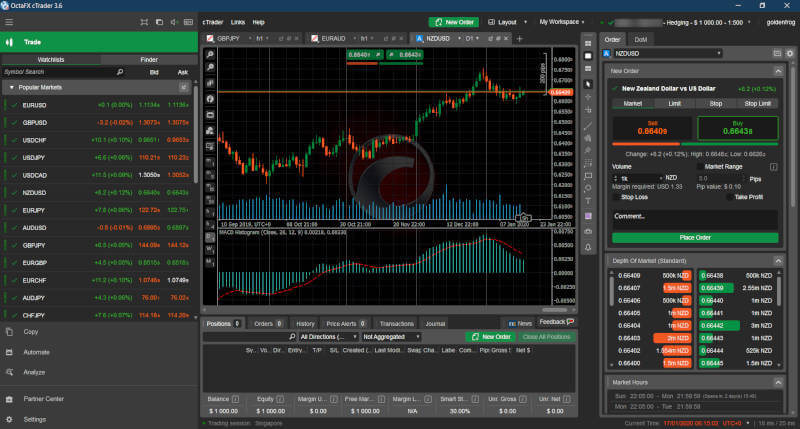Select the cursor pointer drawing tool

tap(589, 84)
